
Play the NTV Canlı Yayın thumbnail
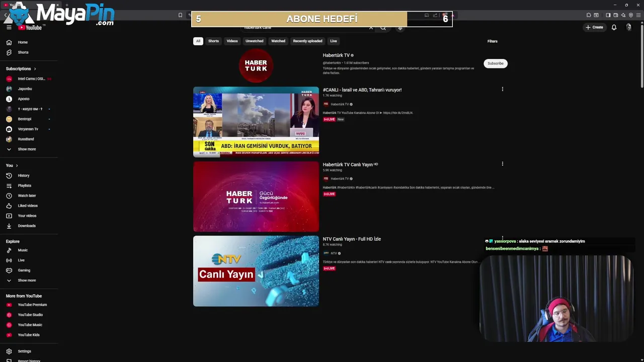click(x=256, y=271)
